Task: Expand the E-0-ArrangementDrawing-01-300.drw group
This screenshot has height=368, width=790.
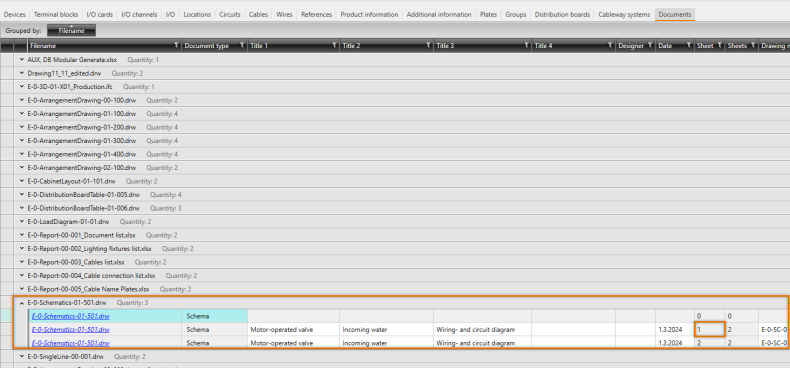Action: pos(22,140)
